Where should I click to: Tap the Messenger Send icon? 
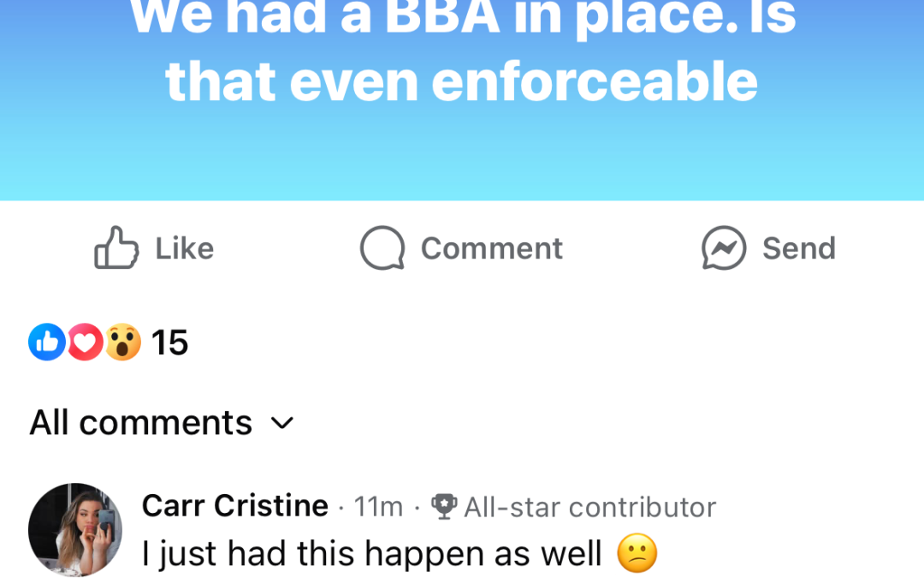[724, 248]
